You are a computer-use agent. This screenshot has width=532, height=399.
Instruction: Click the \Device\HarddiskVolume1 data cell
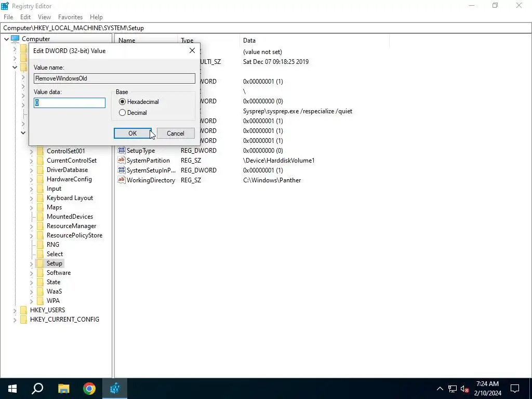(x=279, y=161)
